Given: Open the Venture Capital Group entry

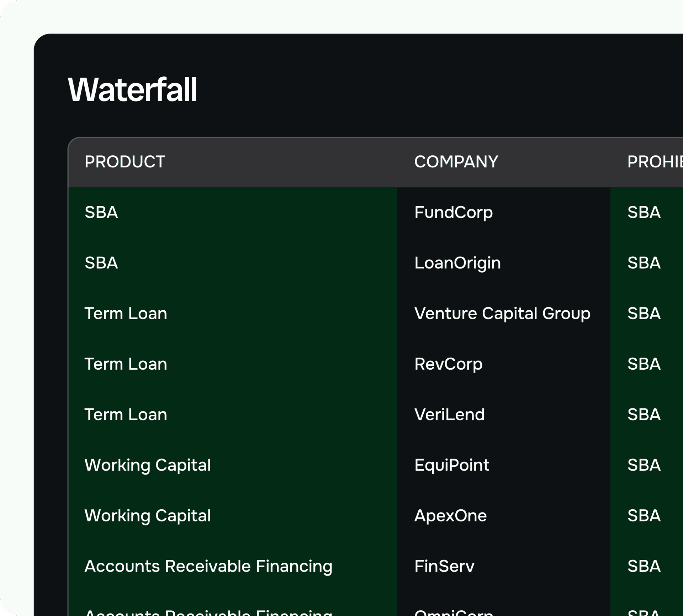Looking at the screenshot, I should point(502,314).
